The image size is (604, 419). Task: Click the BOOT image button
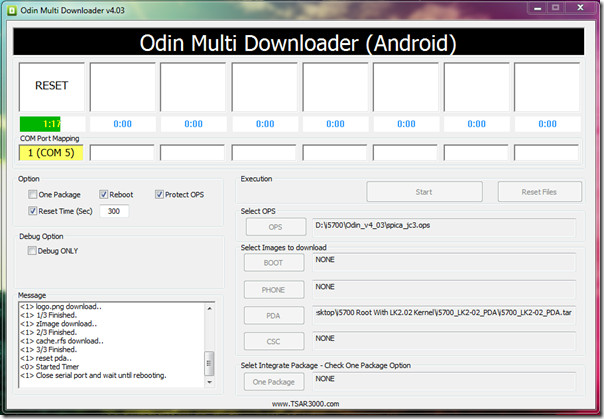273,263
